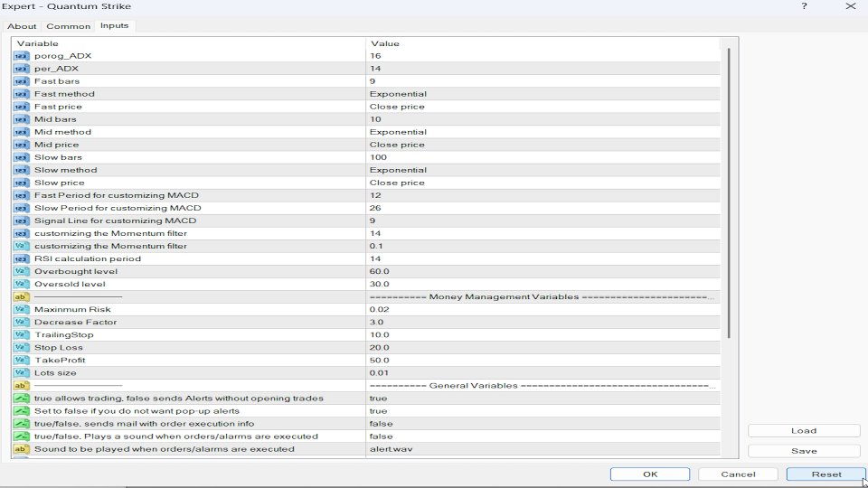Confirm settings with the OK button
868x488 pixels.
[650, 474]
